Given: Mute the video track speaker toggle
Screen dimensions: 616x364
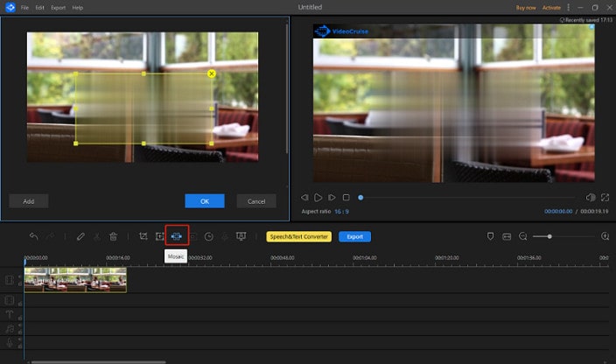Looking at the screenshot, I should click(x=19, y=276).
